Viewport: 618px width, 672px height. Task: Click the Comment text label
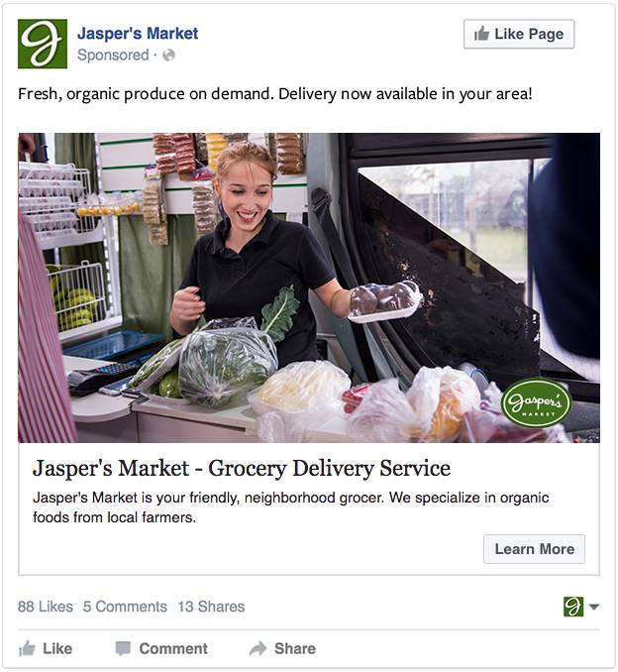(173, 648)
